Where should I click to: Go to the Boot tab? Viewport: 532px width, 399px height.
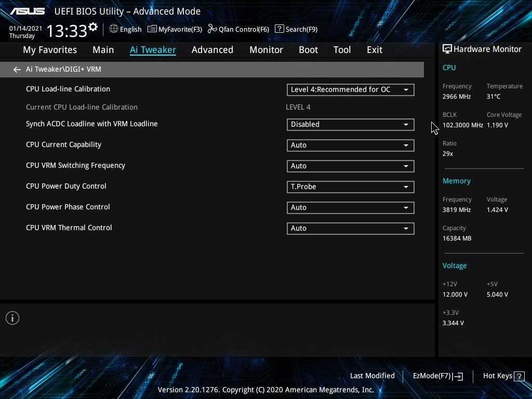308,50
